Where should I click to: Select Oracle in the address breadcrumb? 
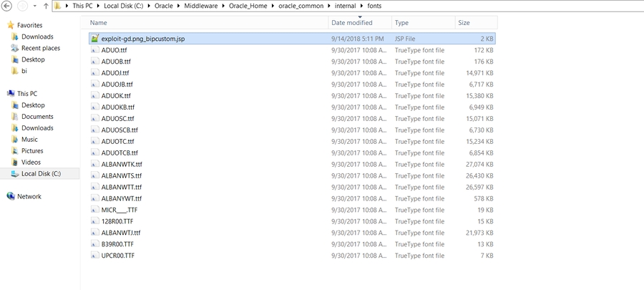[163, 6]
